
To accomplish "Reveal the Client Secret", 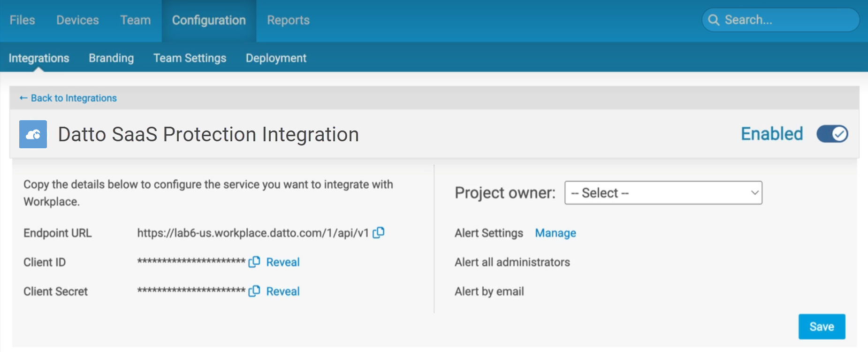I will 282,291.
